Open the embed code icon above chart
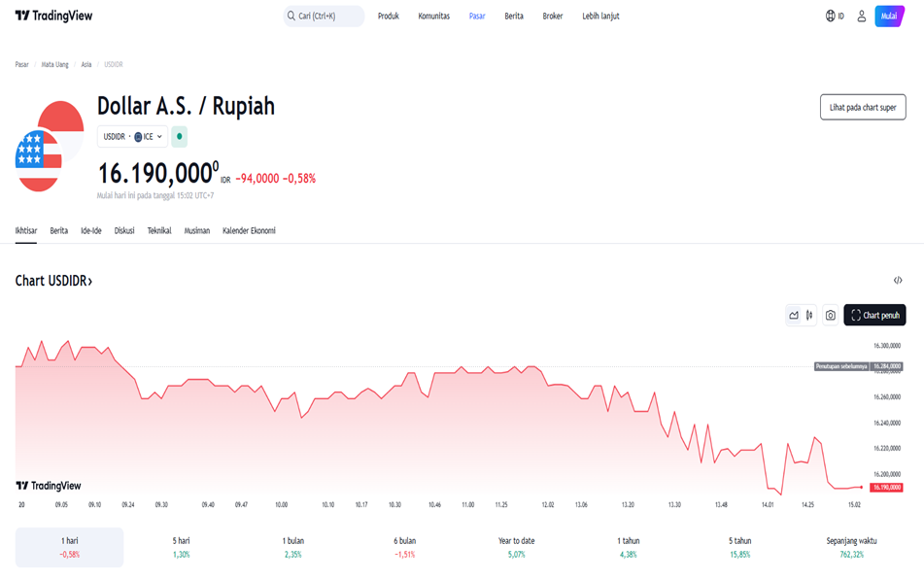Screen dimensions: 924x579 coord(898,281)
